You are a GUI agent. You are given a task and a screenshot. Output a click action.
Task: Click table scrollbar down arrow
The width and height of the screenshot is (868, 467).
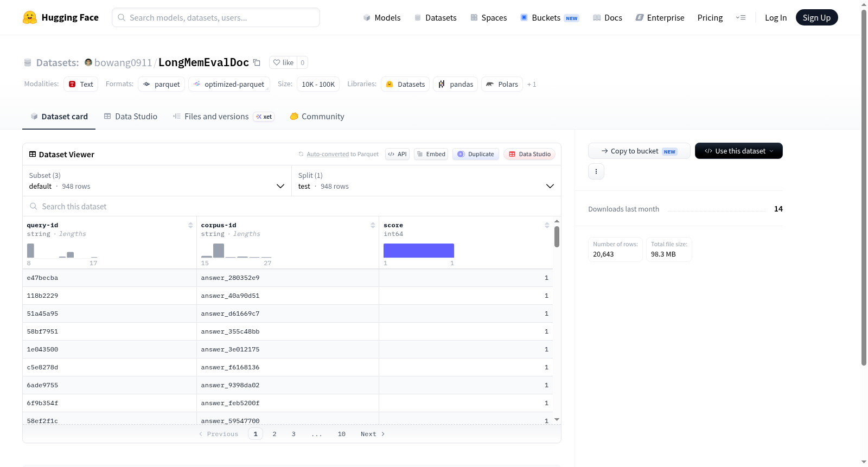(x=557, y=420)
